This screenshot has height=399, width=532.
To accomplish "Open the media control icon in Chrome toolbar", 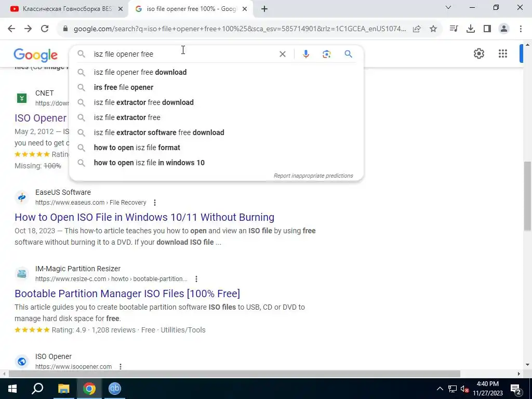I will [x=454, y=29].
